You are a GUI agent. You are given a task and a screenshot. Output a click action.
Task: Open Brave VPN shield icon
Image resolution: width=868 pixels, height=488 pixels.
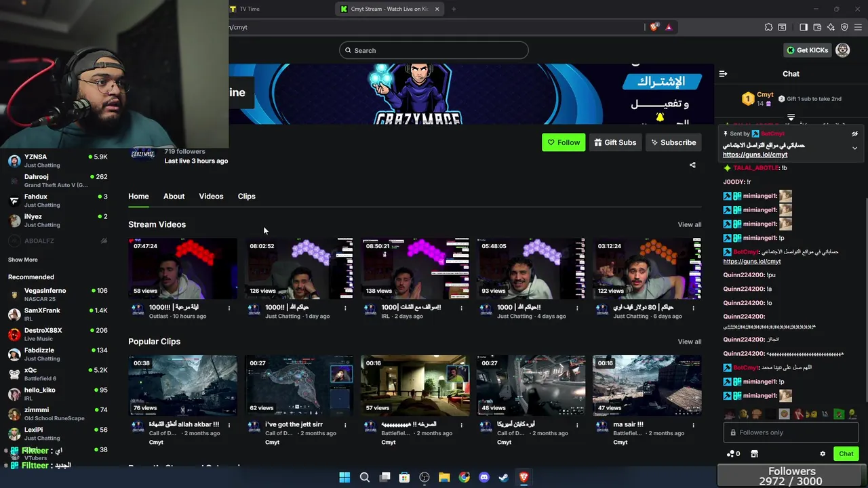844,27
